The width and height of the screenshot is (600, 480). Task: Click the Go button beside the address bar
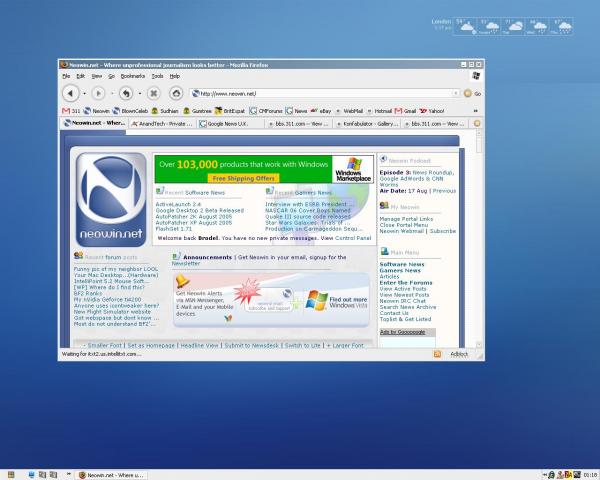[x=473, y=93]
